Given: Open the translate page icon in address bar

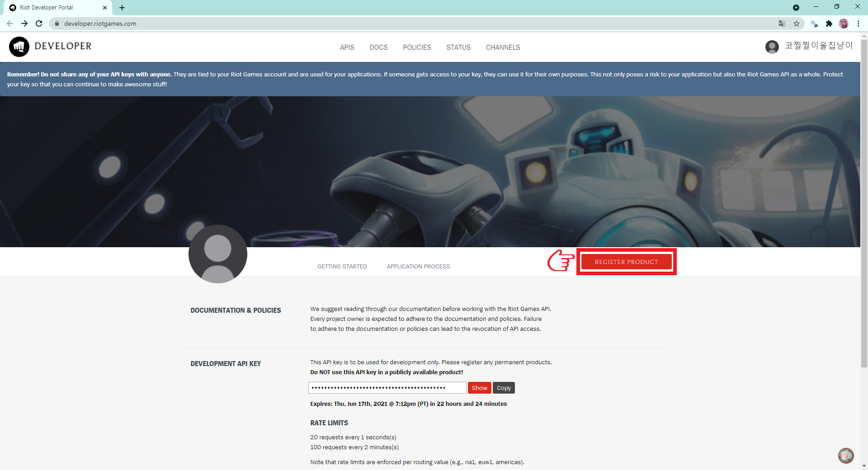Looking at the screenshot, I should (x=782, y=23).
